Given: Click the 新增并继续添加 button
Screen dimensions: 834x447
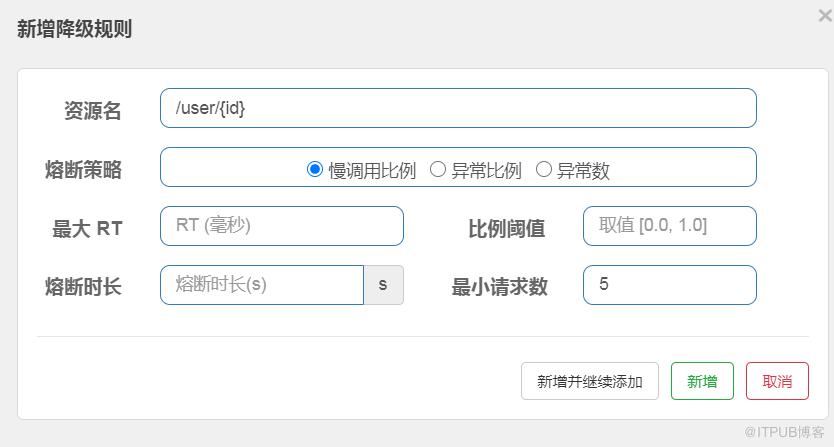Looking at the screenshot, I should [x=590, y=381].
